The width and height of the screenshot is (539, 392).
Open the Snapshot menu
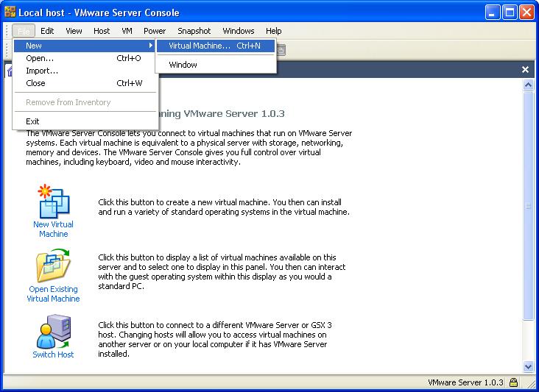(194, 31)
